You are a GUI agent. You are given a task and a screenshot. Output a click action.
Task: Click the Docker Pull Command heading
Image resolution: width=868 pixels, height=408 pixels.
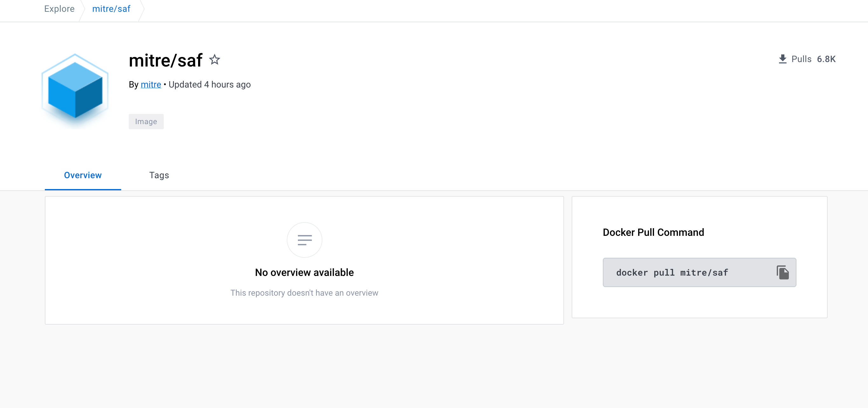653,232
